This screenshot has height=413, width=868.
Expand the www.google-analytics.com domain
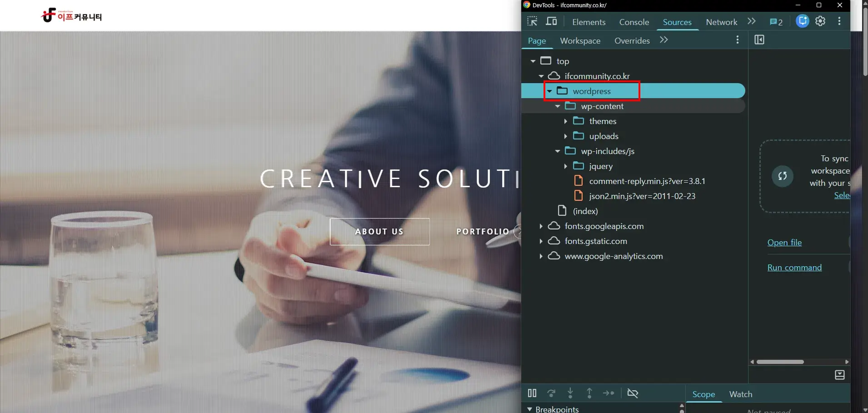click(x=541, y=256)
